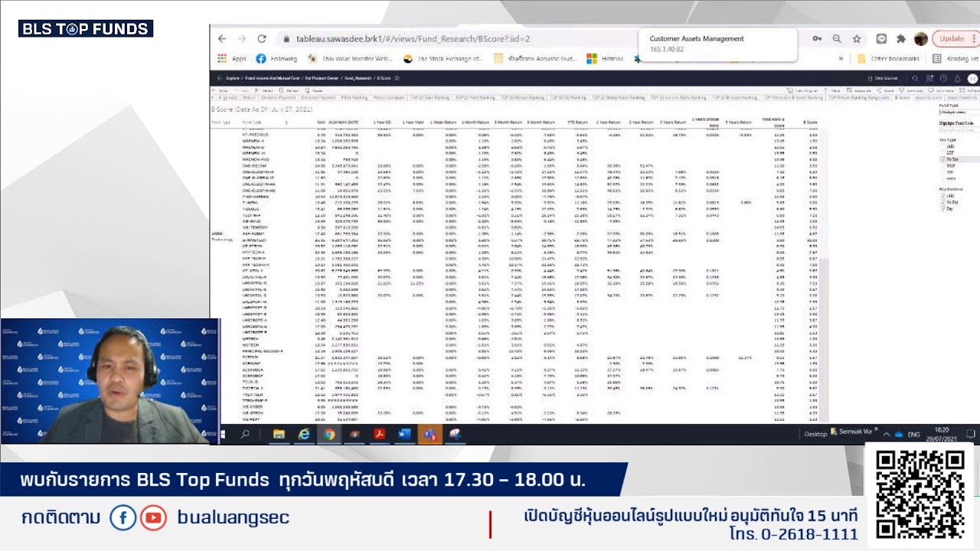Screen dimensions: 980x551
Task: Open Tableau user account avatar
Action: pos(972,78)
